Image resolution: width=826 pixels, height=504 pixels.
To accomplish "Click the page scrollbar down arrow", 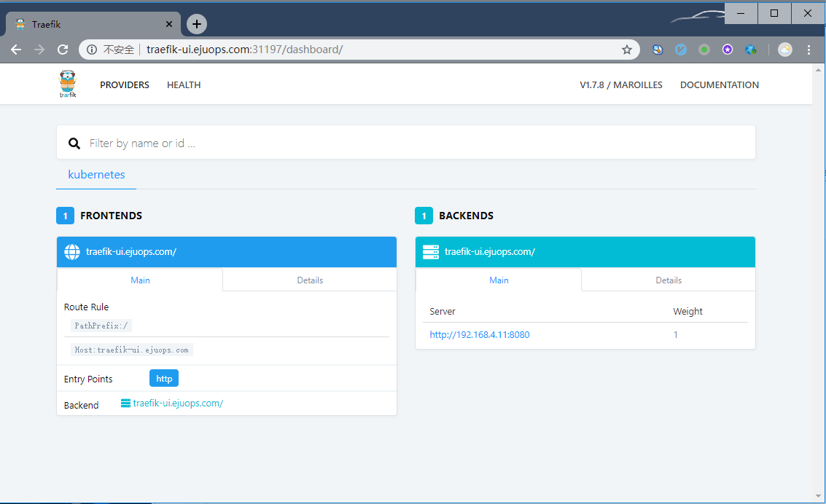I will [818, 495].
